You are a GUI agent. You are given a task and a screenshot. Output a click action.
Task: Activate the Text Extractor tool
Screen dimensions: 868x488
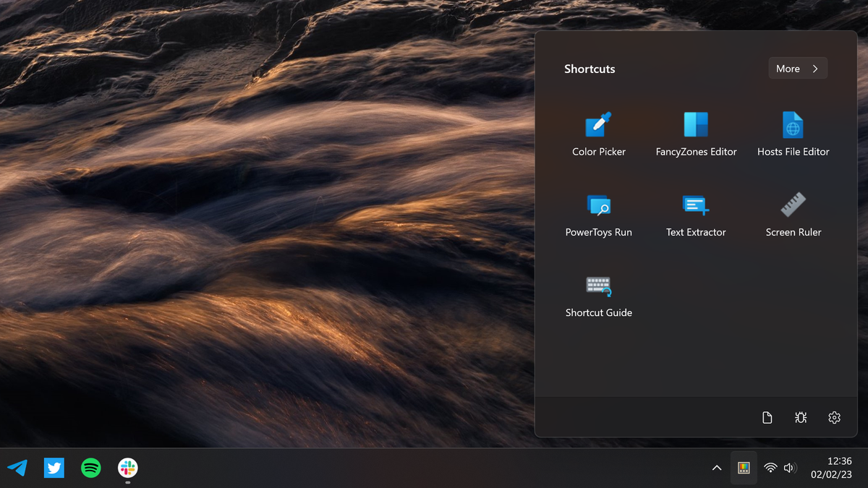tap(696, 215)
